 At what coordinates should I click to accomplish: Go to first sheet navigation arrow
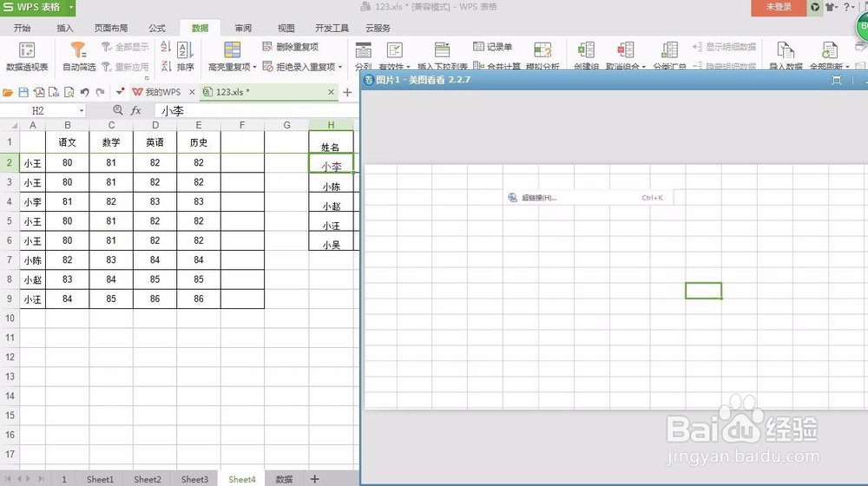point(8,479)
